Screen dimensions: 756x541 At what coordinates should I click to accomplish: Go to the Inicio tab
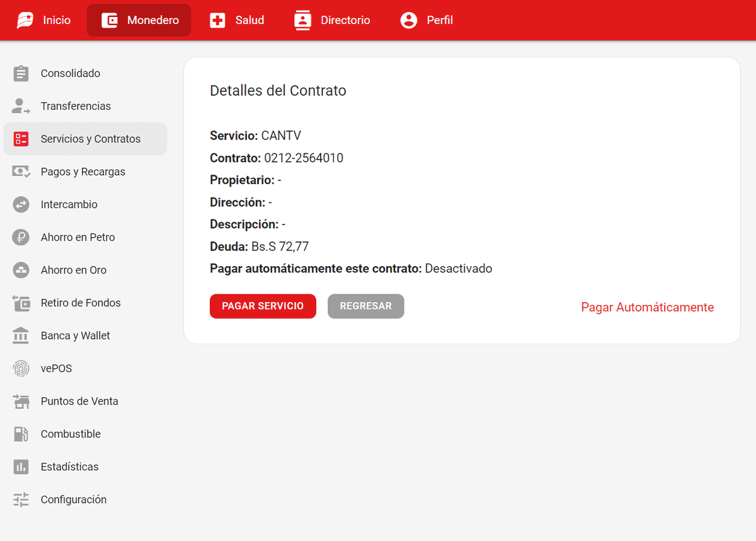tap(43, 20)
